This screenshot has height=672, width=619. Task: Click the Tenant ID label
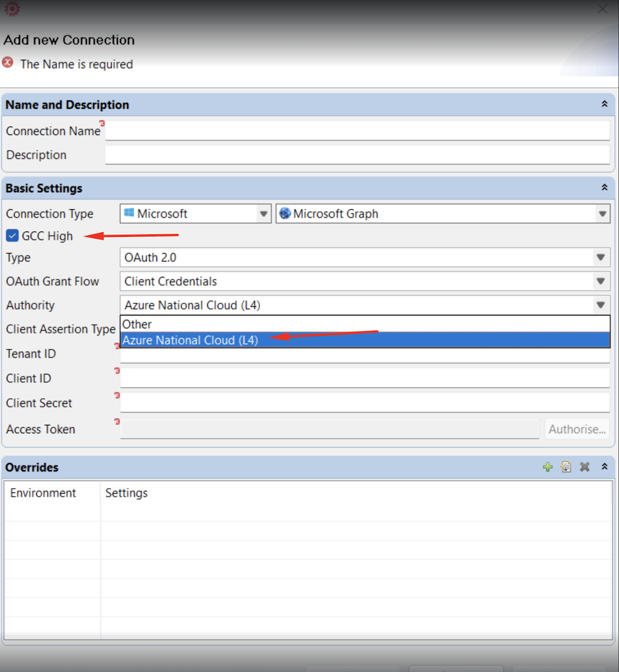point(31,354)
